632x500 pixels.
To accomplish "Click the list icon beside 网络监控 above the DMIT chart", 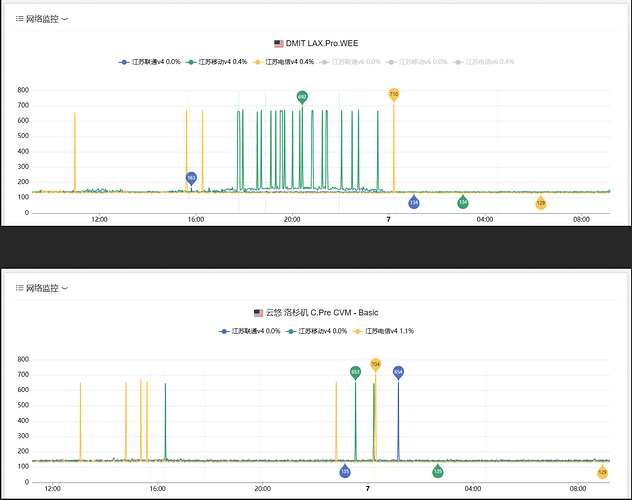I will click(x=19, y=19).
